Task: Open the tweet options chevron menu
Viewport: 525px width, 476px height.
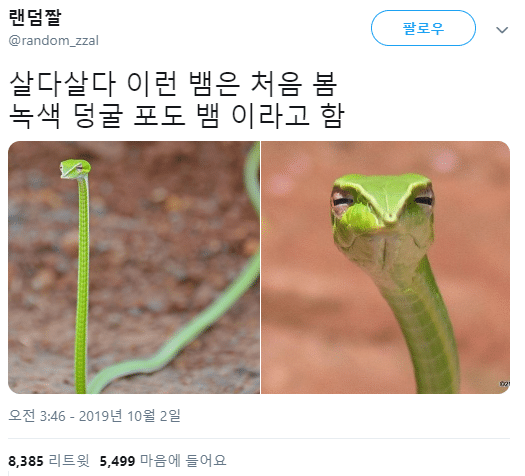Action: click(x=502, y=30)
